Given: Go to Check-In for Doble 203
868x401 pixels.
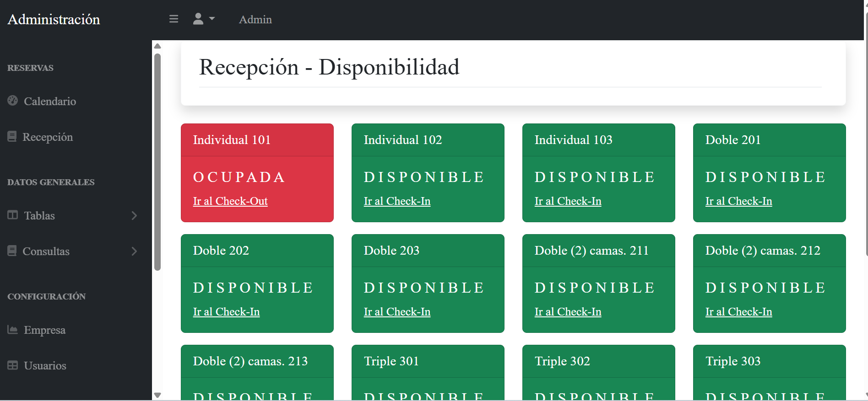Looking at the screenshot, I should [x=397, y=312].
